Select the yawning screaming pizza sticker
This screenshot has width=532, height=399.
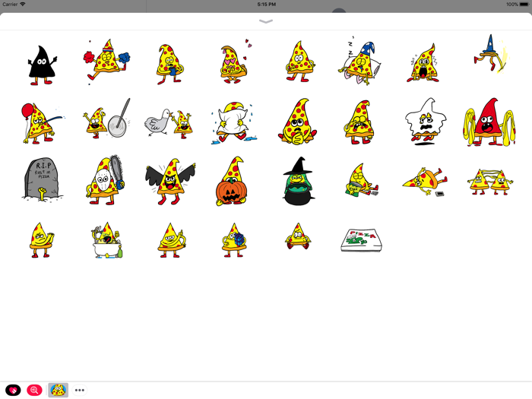(x=423, y=63)
